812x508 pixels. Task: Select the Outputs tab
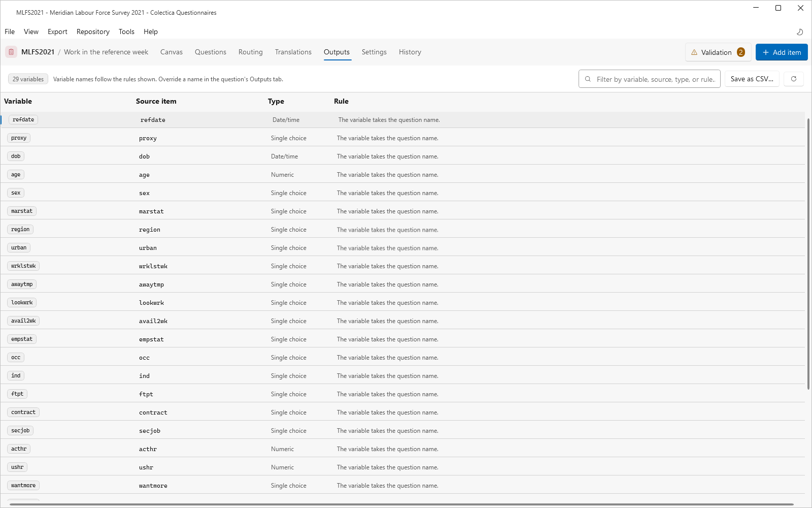tap(337, 52)
